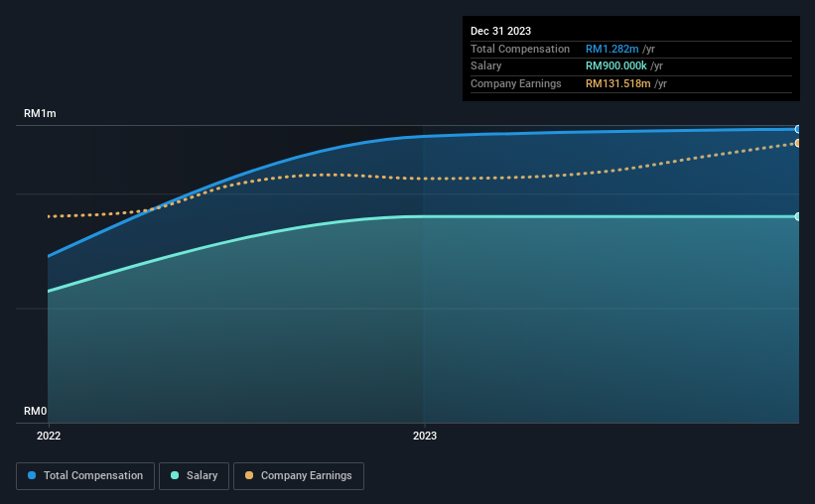Select the Total Compensation end data point
This screenshot has height=504, width=815.
[x=798, y=129]
